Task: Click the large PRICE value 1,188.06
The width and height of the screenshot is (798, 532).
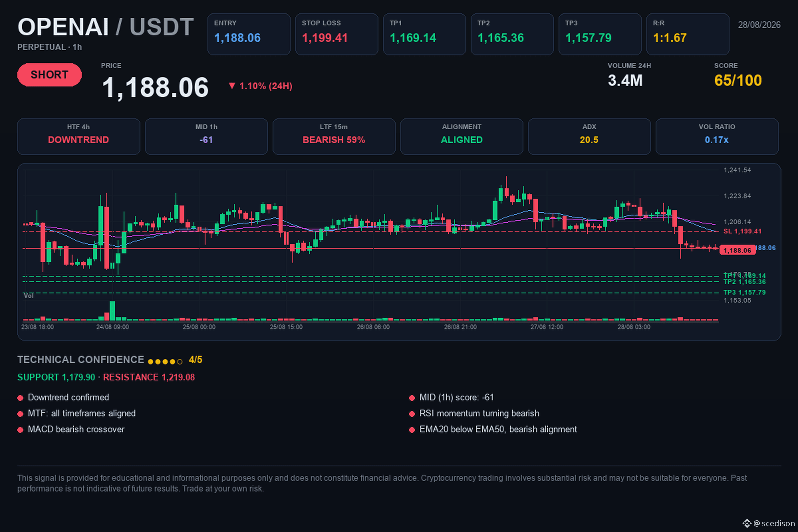Action: 155,87
